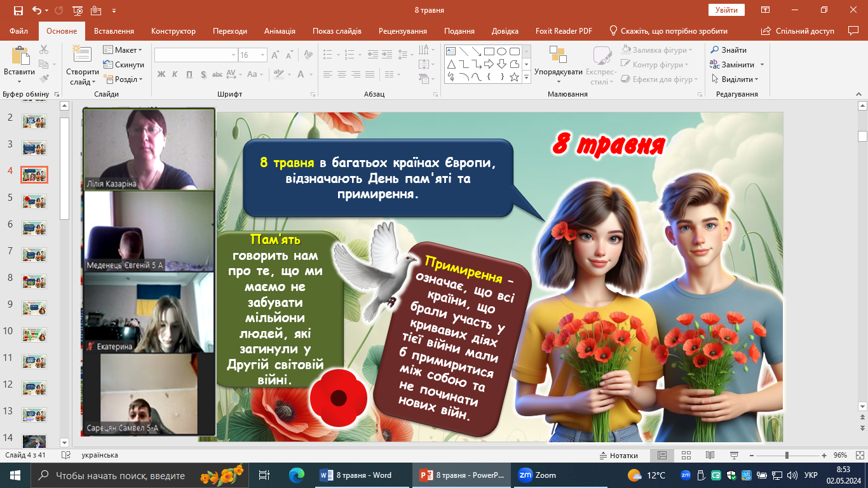Click the Share (Спільний доступ) button
This screenshot has width=868, height=488.
coord(798,31)
